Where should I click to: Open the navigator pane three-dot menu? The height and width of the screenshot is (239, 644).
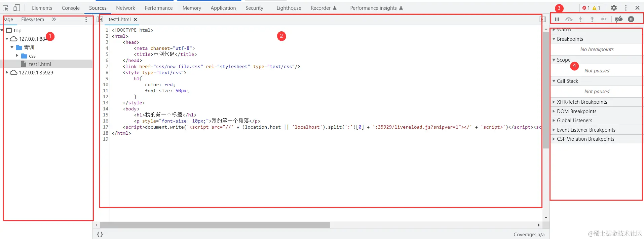tap(86, 20)
